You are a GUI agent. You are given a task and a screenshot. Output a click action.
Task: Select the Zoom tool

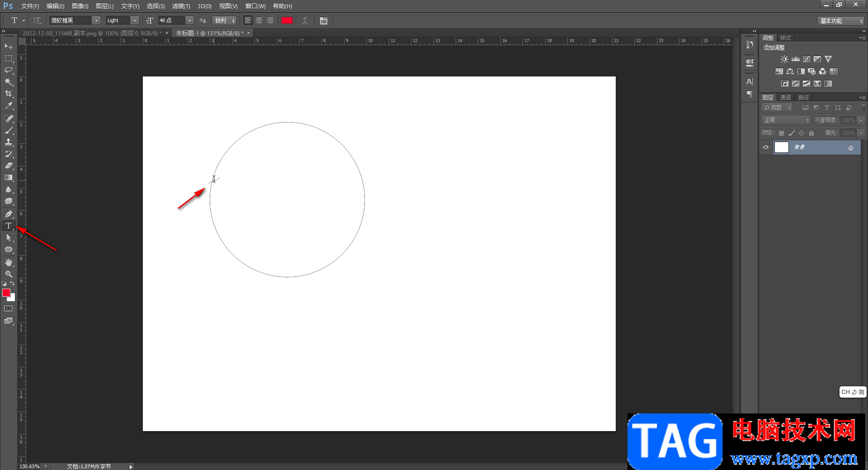[x=9, y=274]
